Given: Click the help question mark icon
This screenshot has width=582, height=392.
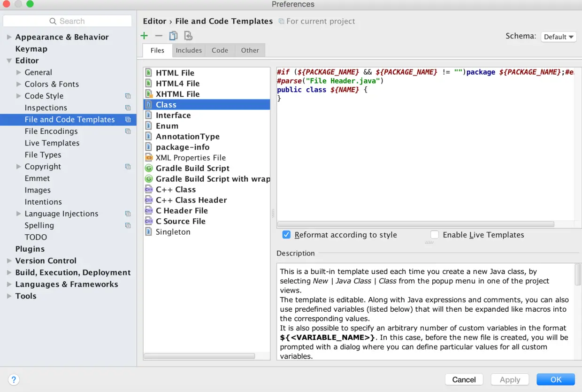Looking at the screenshot, I should click(14, 380).
